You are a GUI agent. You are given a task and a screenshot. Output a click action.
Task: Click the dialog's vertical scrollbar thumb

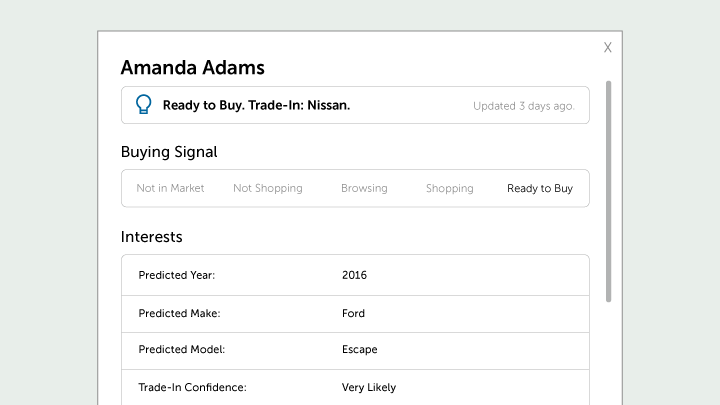click(x=608, y=191)
